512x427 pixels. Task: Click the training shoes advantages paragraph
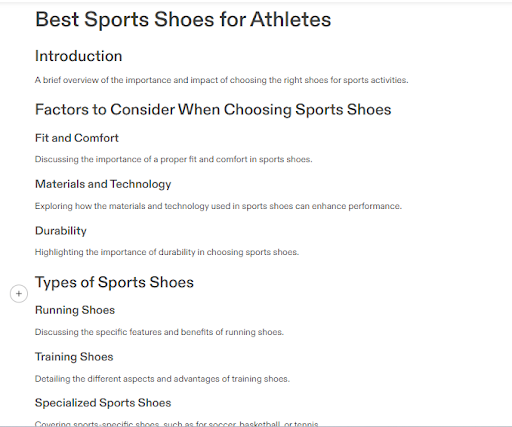(162, 379)
